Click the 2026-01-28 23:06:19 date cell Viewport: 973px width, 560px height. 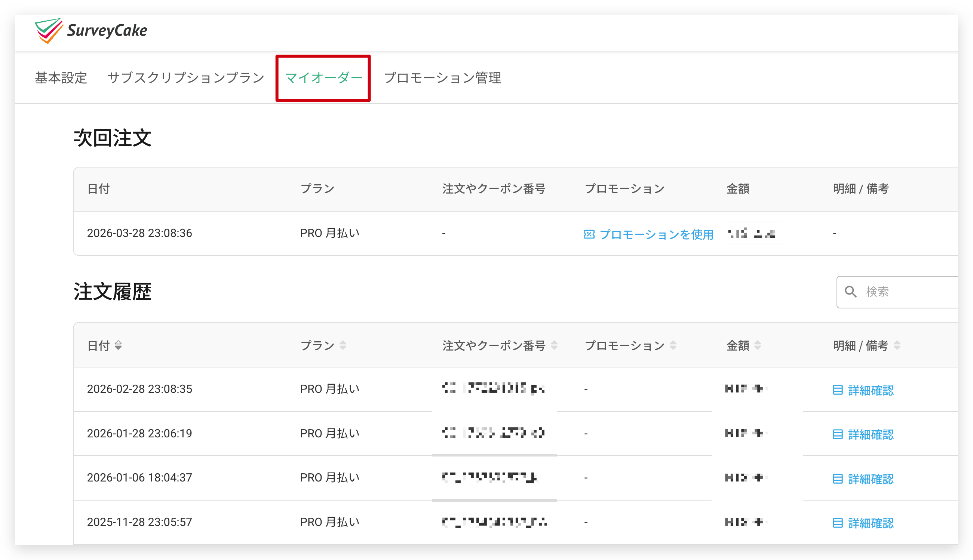(x=139, y=434)
